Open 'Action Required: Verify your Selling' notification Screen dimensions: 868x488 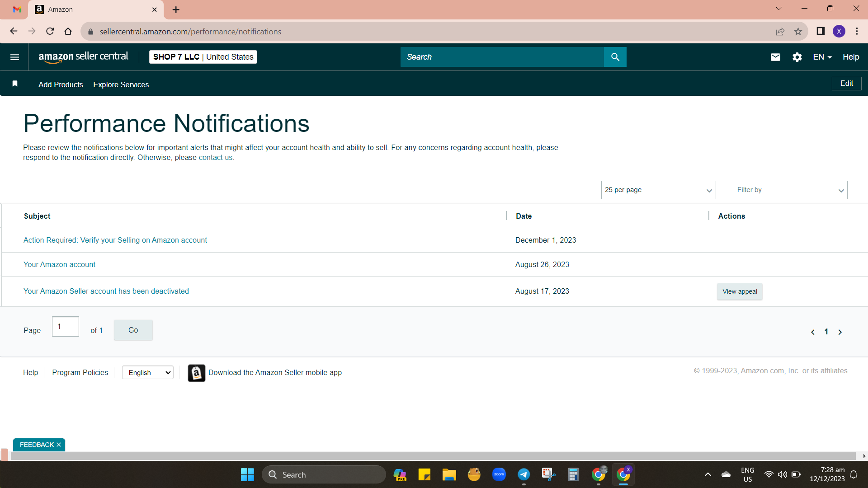115,240
